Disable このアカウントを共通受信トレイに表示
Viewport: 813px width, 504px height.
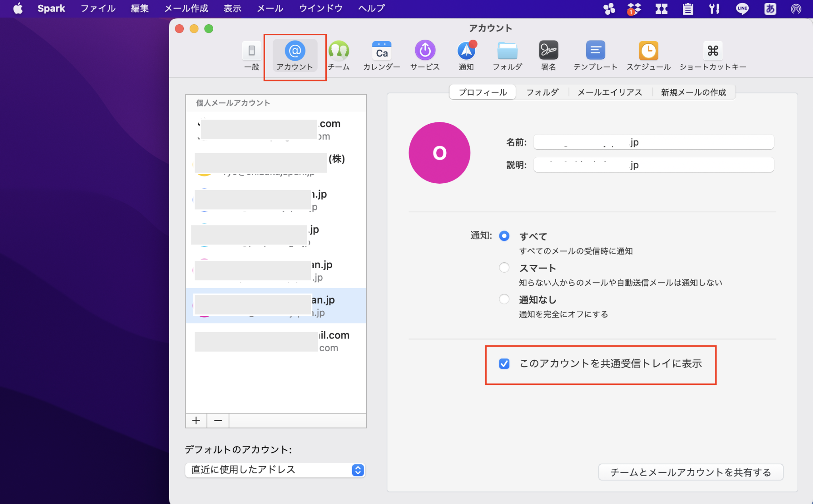504,364
